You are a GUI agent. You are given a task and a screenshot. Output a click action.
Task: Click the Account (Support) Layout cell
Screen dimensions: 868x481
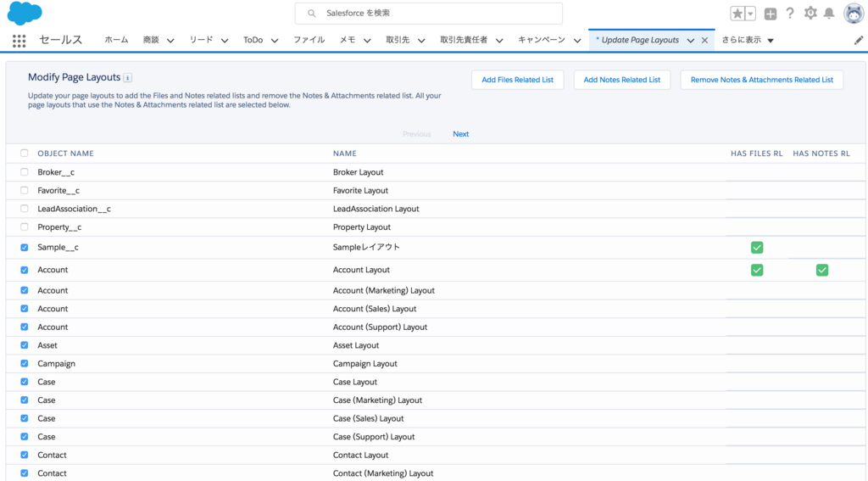pyautogui.click(x=380, y=327)
